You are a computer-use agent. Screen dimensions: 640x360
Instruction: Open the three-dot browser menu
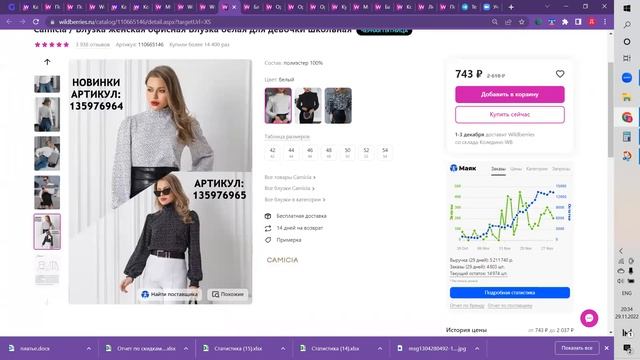605,22
